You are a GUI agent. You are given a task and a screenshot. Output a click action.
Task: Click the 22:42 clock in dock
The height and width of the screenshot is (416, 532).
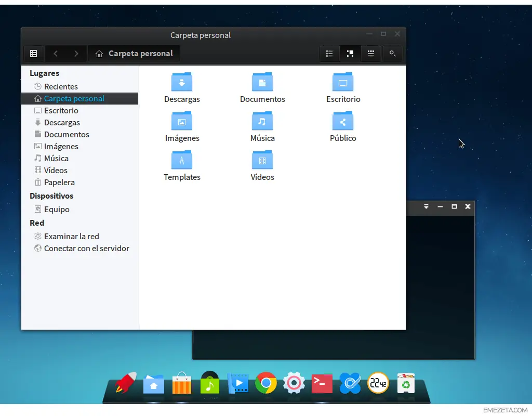click(378, 383)
